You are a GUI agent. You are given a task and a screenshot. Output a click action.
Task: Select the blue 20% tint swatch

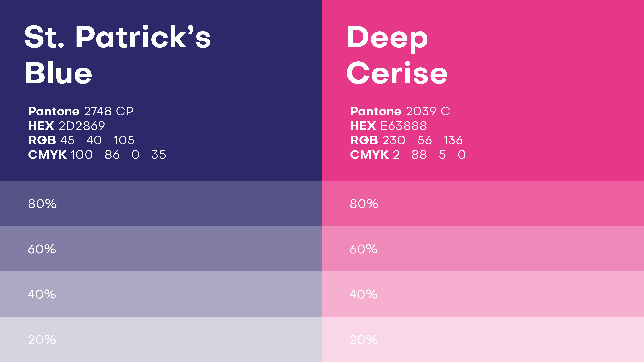coord(161,339)
